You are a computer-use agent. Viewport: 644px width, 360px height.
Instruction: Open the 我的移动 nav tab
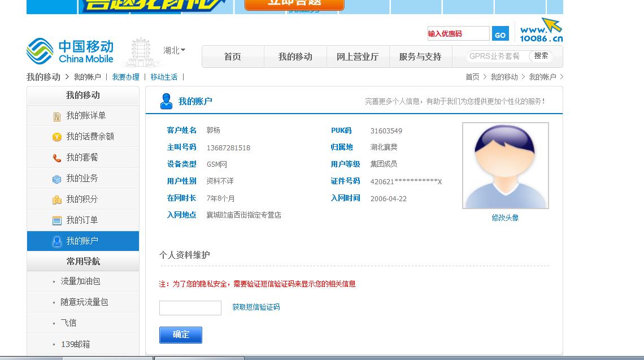tap(295, 57)
